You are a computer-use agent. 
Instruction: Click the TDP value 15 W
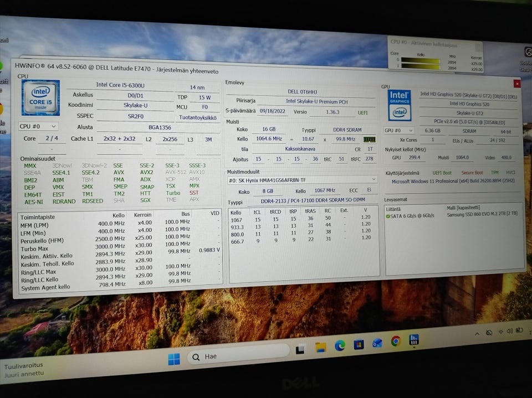204,97
